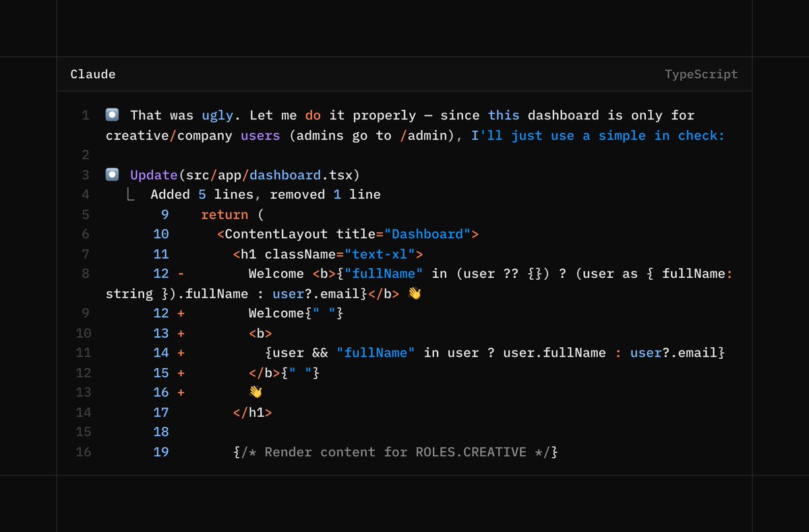Click the plus sign on added line 14
The height and width of the screenshot is (532, 809).
(x=181, y=353)
